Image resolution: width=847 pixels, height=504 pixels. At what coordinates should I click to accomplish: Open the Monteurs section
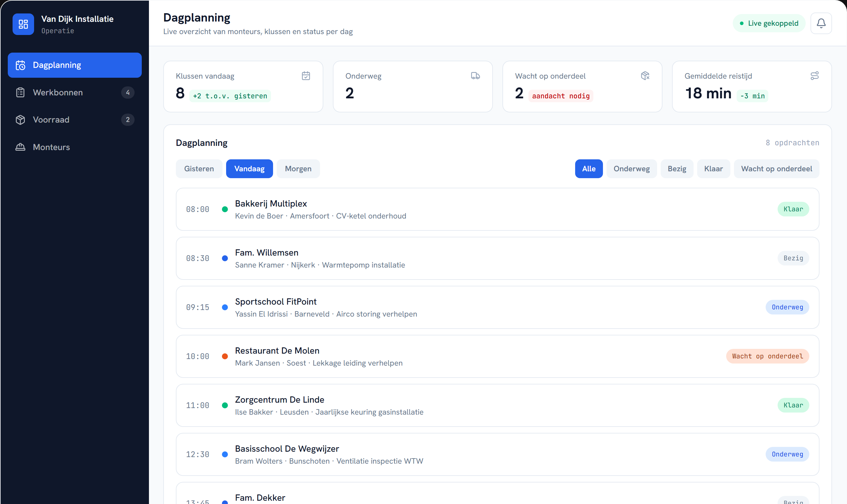(x=74, y=147)
